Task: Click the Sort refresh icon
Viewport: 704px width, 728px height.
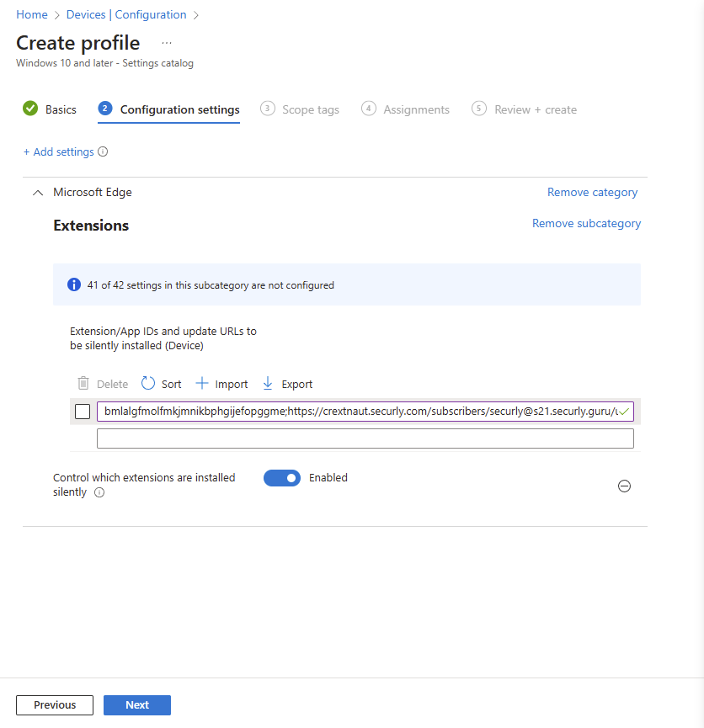Action: 147,384
